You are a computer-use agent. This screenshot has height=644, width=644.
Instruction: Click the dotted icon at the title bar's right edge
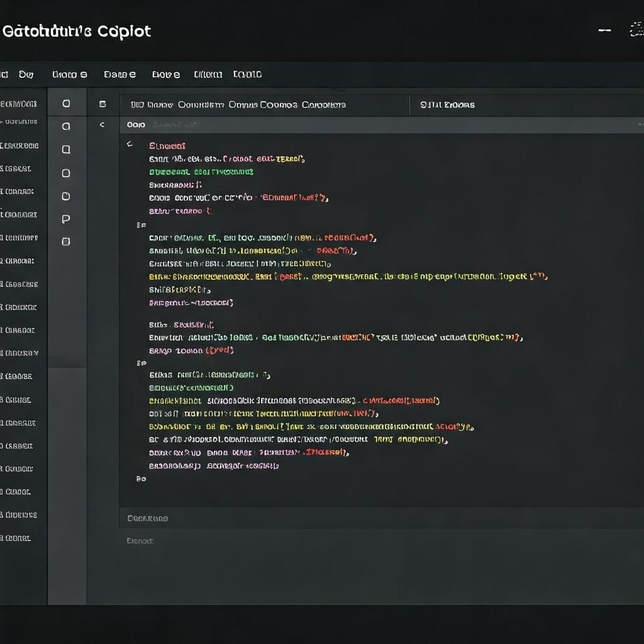click(636, 31)
